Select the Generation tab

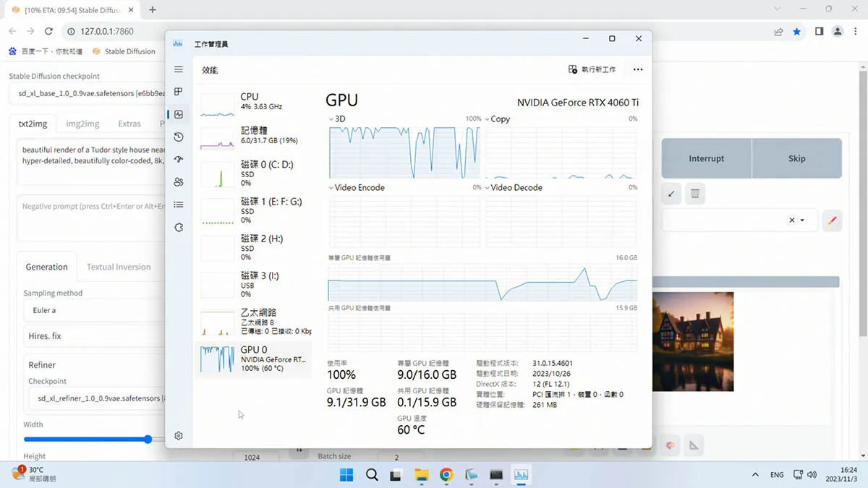tap(46, 267)
